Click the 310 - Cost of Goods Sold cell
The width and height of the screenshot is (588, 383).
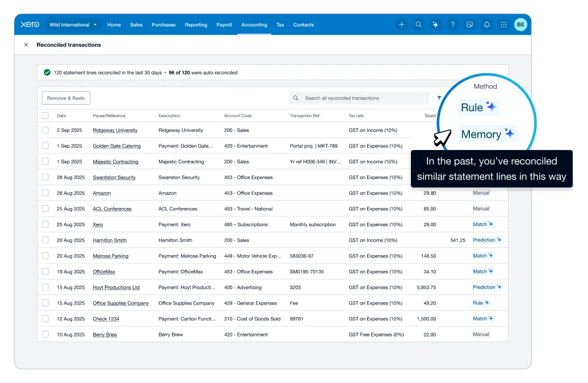253,319
